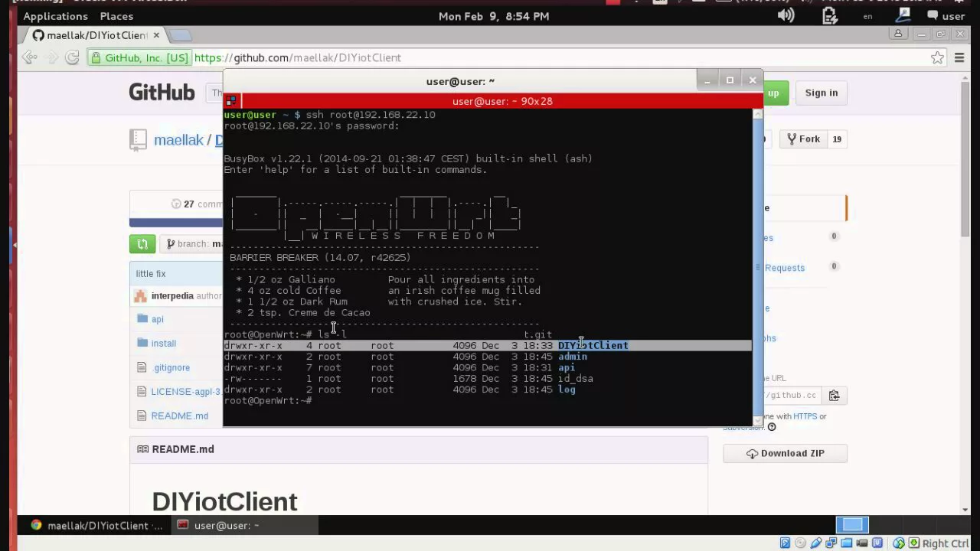Screen dimensions: 980x551
Task: Click the 'id_dsa' file name in terminal
Action: (576, 379)
